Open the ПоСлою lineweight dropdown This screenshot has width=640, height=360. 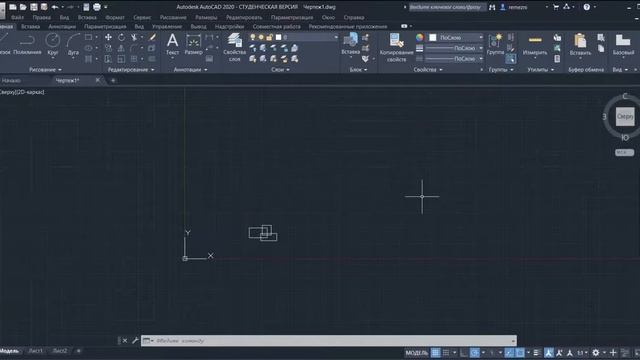pos(481,48)
